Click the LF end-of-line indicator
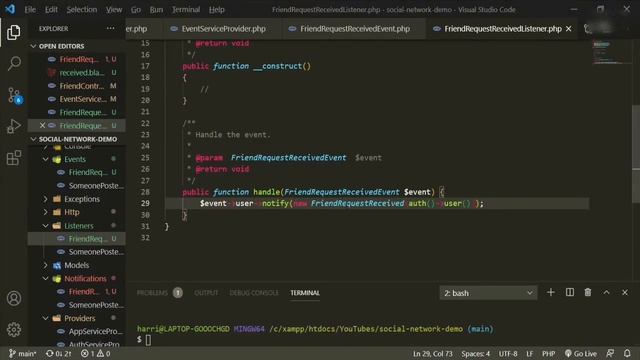Image resolution: width=640 pixels, height=360 pixels. coord(529,353)
